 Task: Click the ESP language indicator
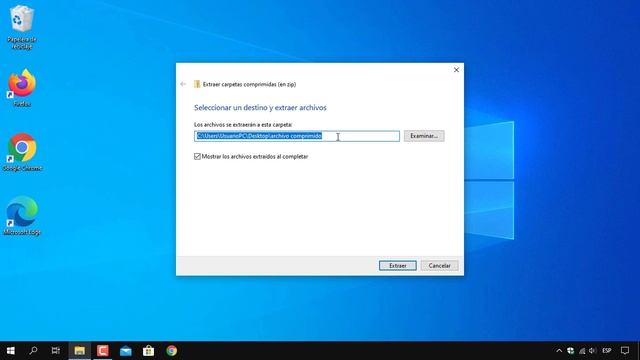click(x=607, y=351)
